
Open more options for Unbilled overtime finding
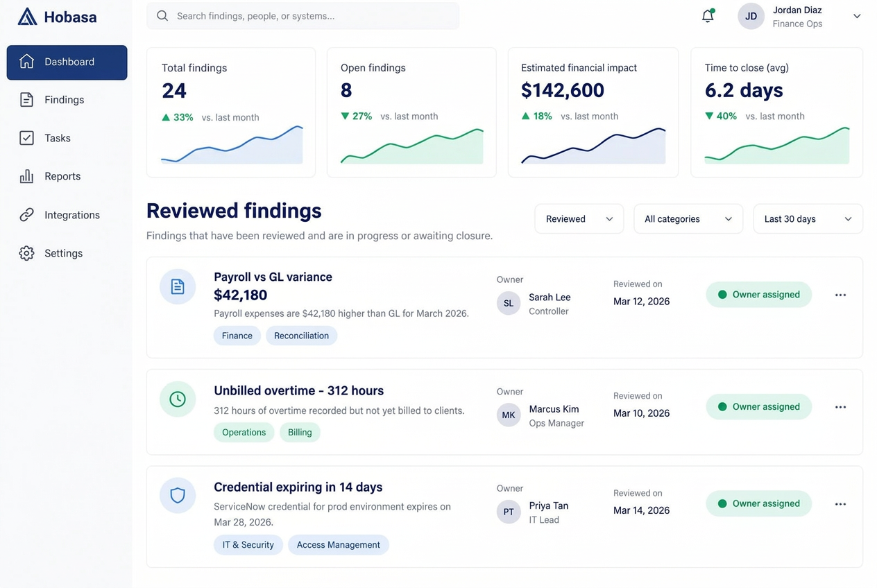[x=840, y=407]
